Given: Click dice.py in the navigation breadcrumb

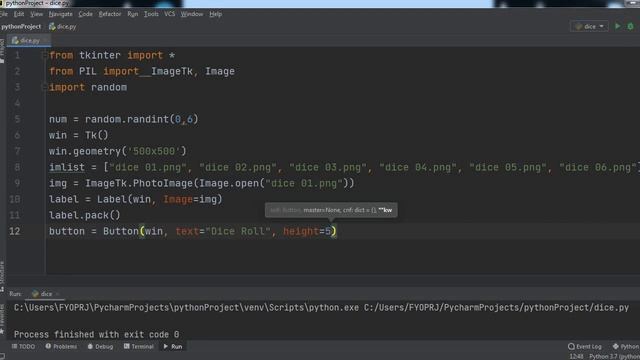Looking at the screenshot, I should 63,27.
